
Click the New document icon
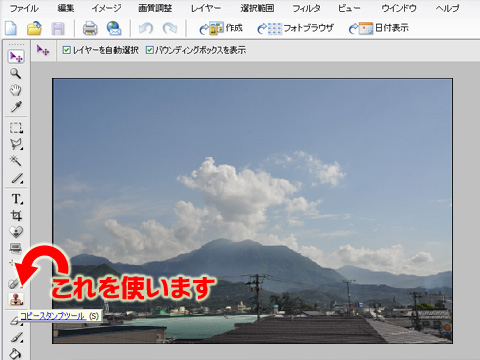tap(11, 28)
